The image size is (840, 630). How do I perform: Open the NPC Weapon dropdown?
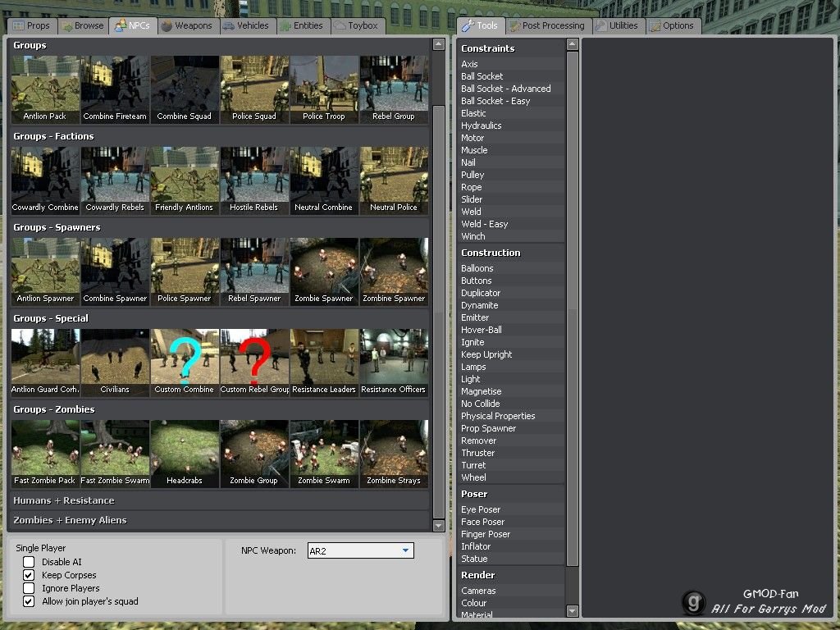[x=405, y=551]
